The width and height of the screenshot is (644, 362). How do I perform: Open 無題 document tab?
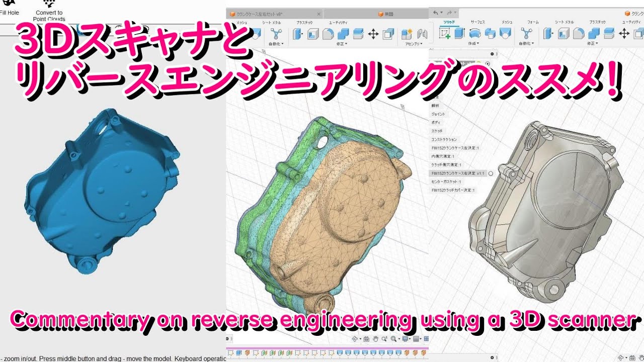point(385,14)
